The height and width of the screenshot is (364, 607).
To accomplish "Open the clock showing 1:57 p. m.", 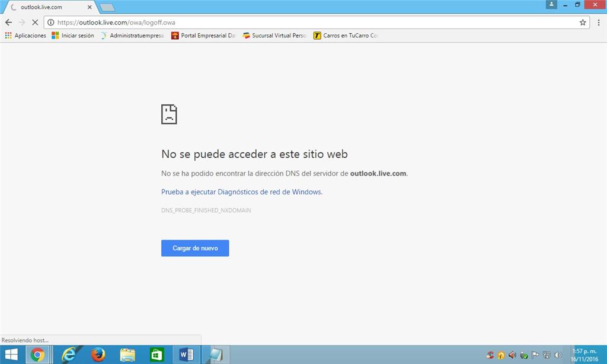I will pyautogui.click(x=584, y=355).
